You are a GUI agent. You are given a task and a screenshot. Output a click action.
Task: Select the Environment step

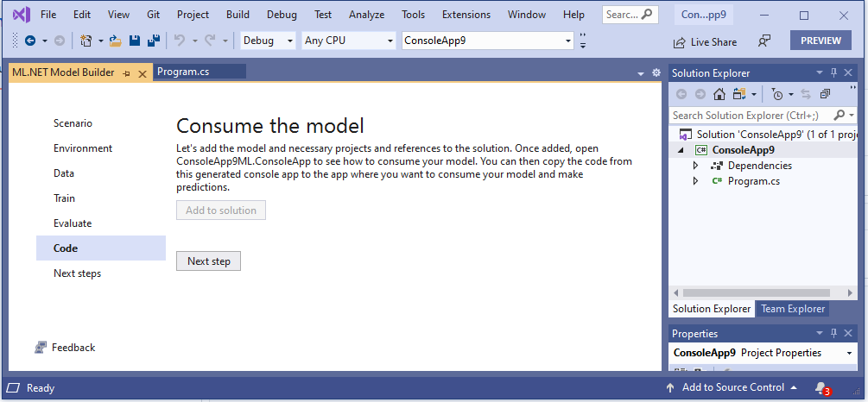click(x=83, y=148)
